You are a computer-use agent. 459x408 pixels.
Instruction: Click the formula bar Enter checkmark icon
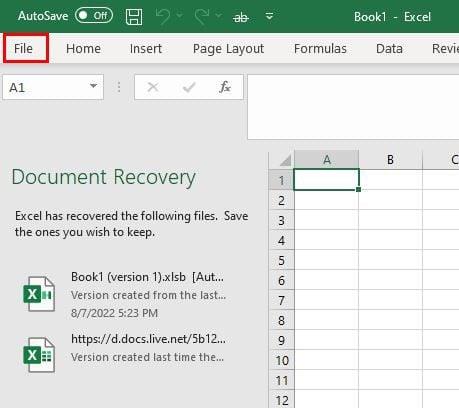click(189, 87)
